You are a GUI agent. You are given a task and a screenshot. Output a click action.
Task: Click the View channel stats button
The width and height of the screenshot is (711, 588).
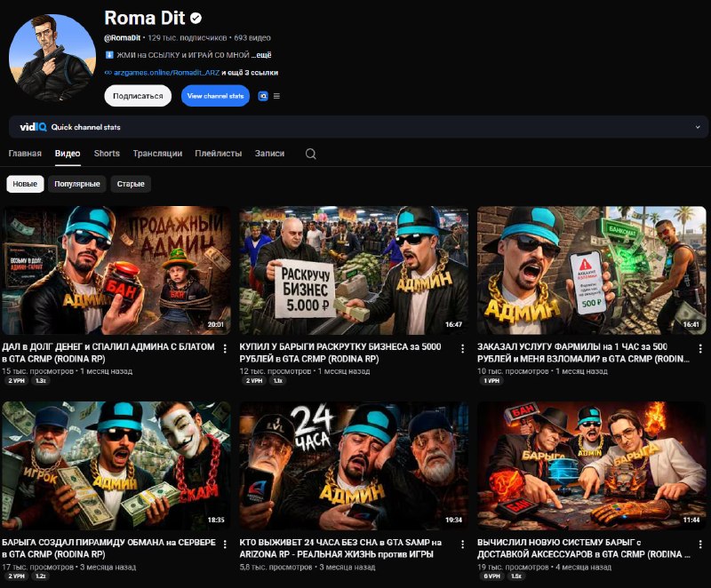tap(215, 96)
